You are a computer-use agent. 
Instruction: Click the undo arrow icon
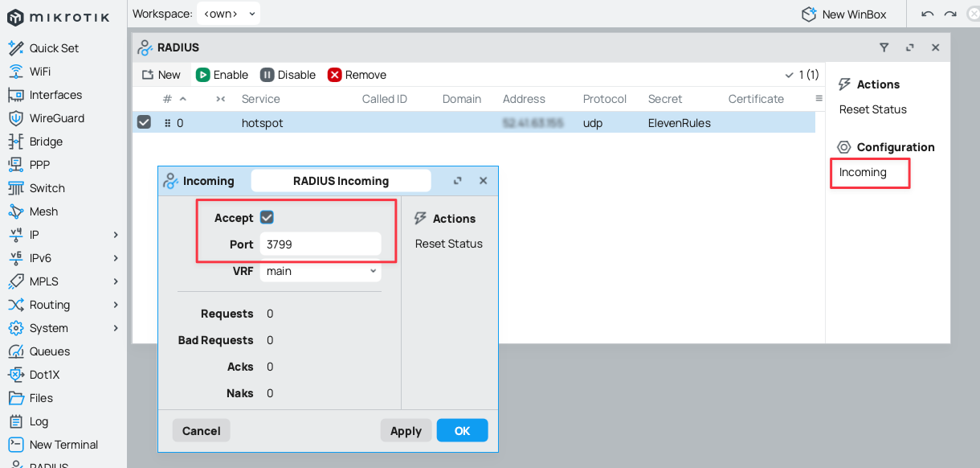click(928, 14)
